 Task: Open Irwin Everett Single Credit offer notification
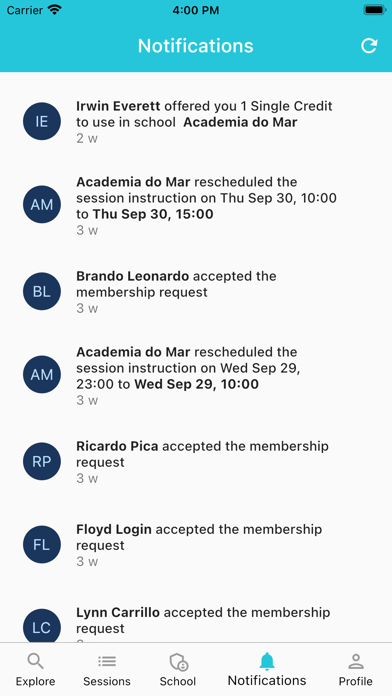click(196, 122)
